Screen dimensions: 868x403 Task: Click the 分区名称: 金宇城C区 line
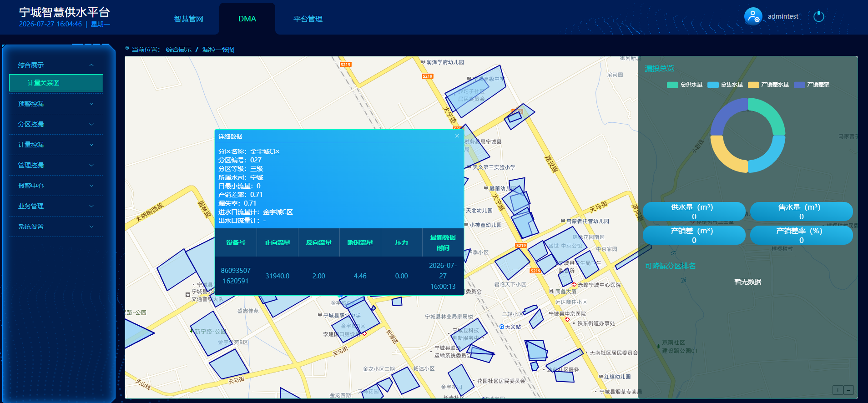tap(249, 151)
